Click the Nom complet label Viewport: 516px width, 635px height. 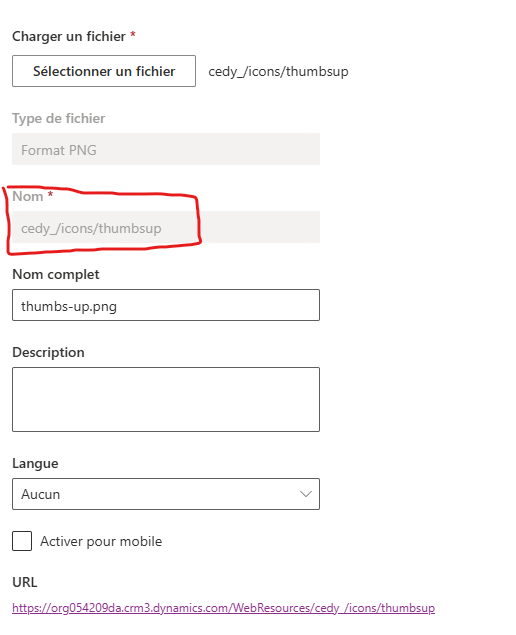click(x=56, y=275)
